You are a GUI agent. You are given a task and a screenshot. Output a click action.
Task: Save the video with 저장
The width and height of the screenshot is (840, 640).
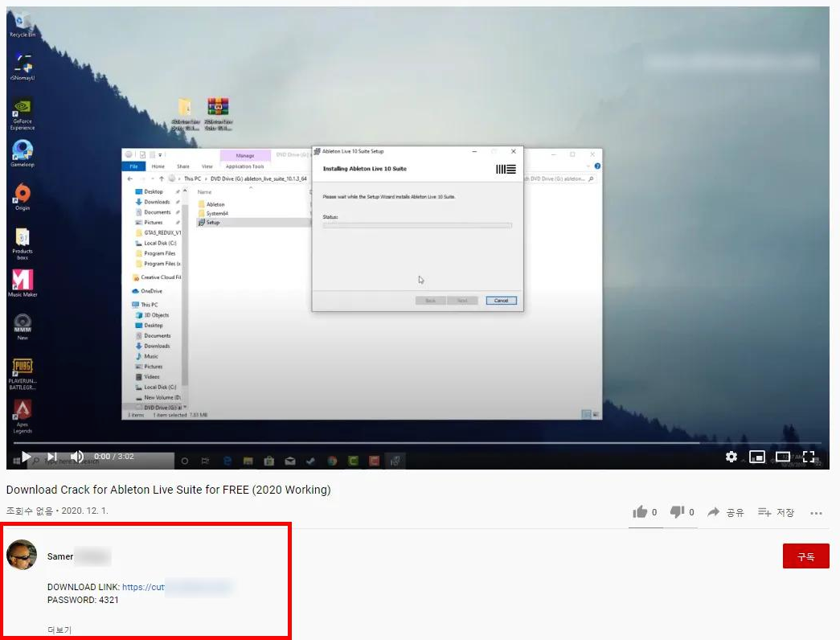point(776,512)
